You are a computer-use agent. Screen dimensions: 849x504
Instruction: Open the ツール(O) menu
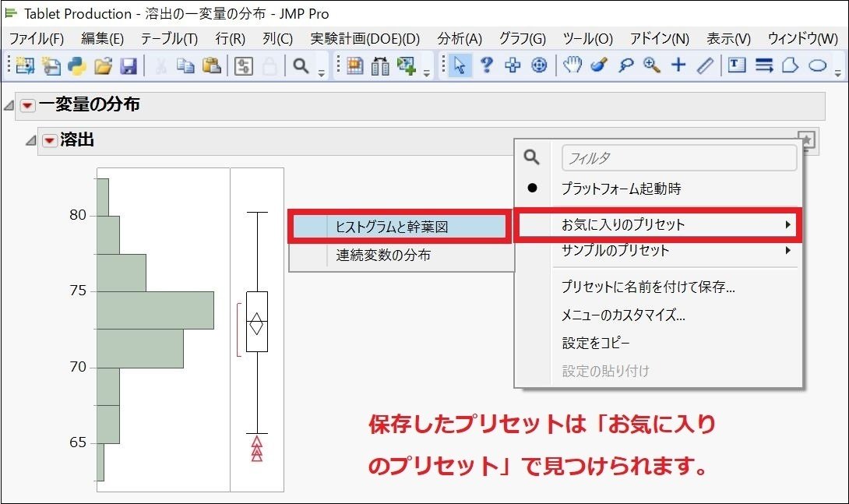coord(588,39)
